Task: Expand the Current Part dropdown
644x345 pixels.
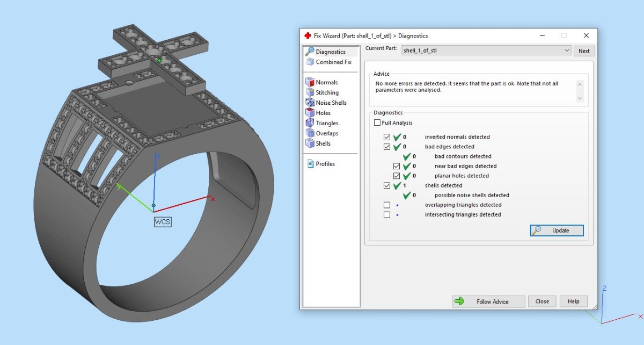Action: point(567,51)
